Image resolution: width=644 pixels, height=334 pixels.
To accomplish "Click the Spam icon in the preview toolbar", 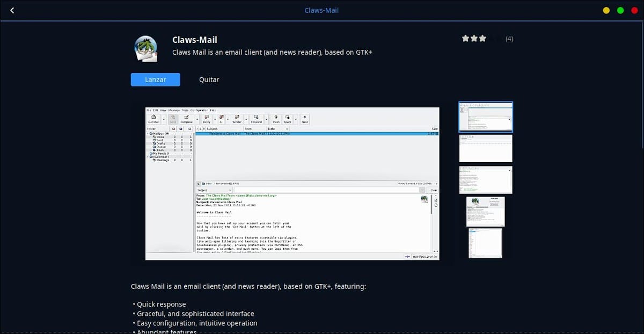I will coord(288,118).
